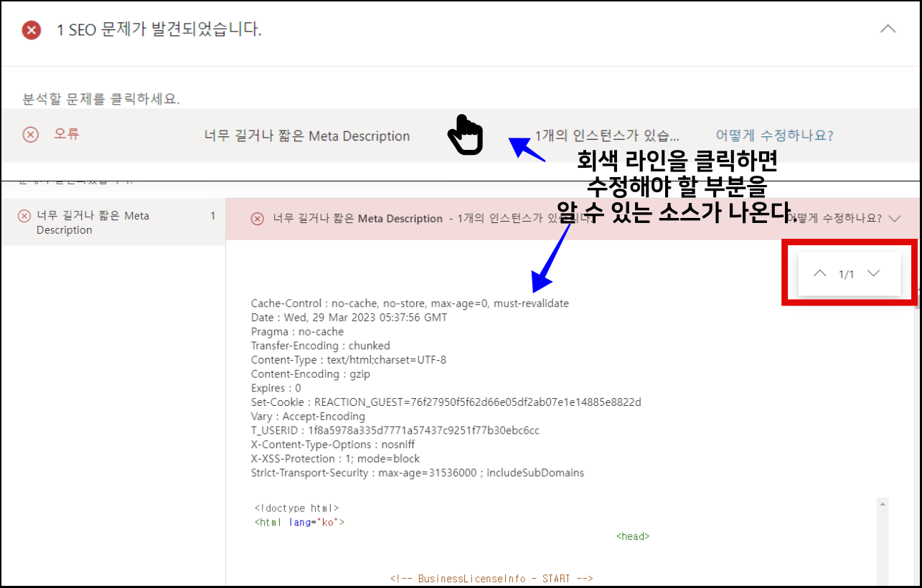The image size is (922, 588).
Task: Click the Pragma : no-cache line
Action: pos(297,331)
